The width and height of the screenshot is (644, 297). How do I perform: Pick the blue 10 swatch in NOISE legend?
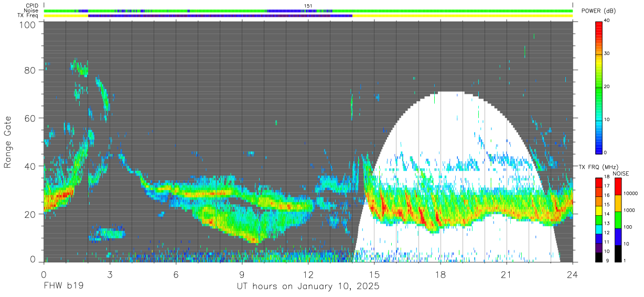(617, 236)
